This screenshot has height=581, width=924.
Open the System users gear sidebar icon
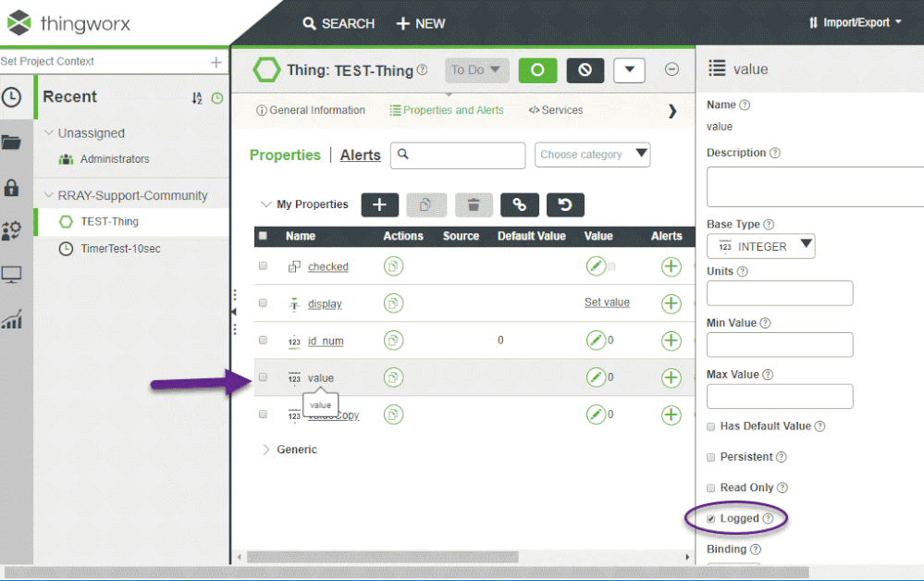coord(11,230)
